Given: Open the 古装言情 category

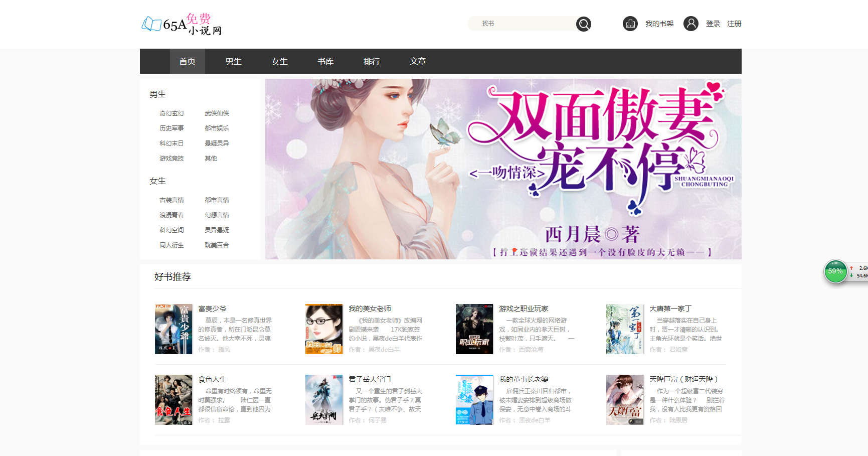Looking at the screenshot, I should click(172, 200).
